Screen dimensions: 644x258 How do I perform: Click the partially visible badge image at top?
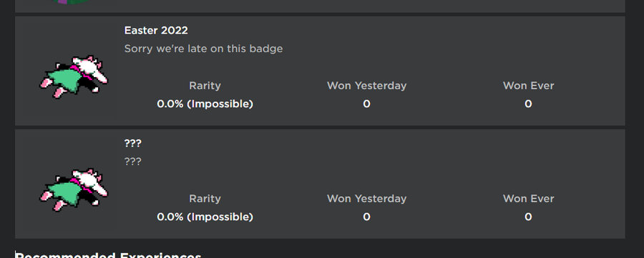pyautogui.click(x=71, y=1)
